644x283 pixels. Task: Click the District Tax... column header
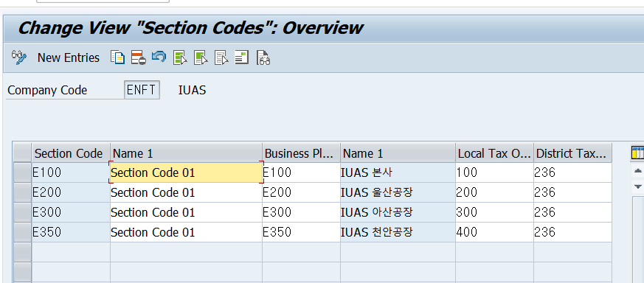(573, 153)
